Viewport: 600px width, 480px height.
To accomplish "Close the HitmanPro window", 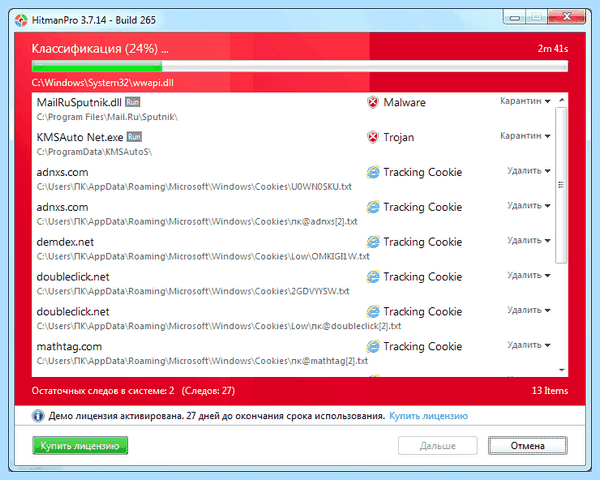I will (x=567, y=18).
